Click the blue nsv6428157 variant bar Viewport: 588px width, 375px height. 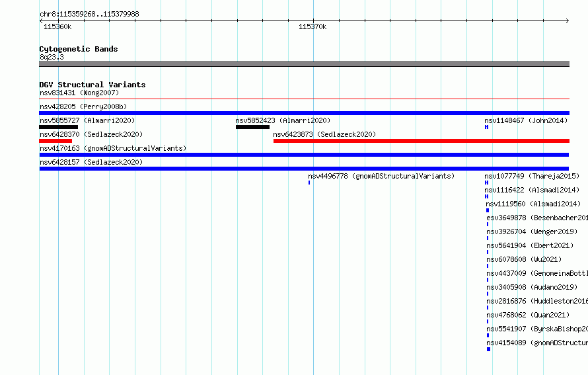pos(304,169)
